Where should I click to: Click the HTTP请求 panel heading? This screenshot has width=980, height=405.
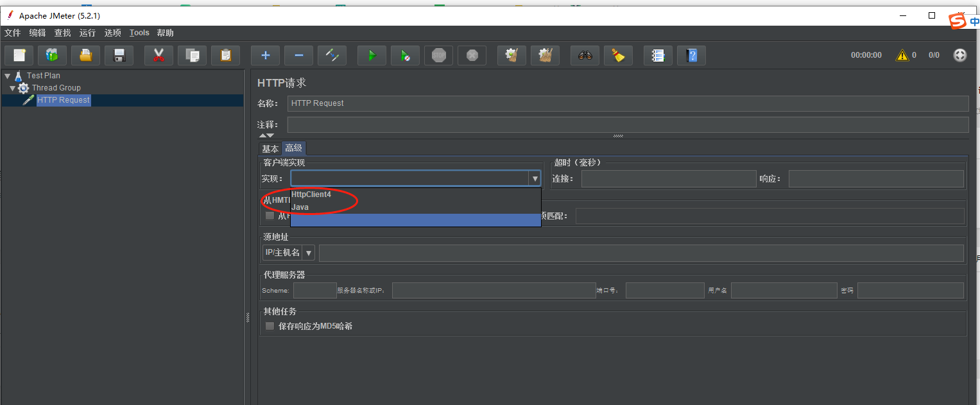[x=282, y=83]
